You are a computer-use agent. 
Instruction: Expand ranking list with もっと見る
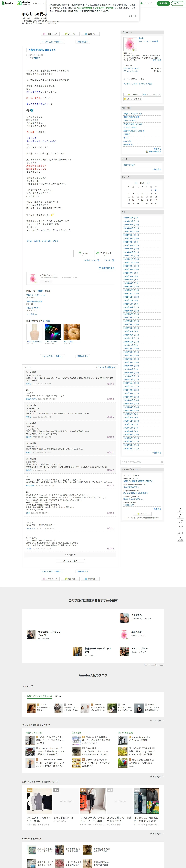point(157,720)
